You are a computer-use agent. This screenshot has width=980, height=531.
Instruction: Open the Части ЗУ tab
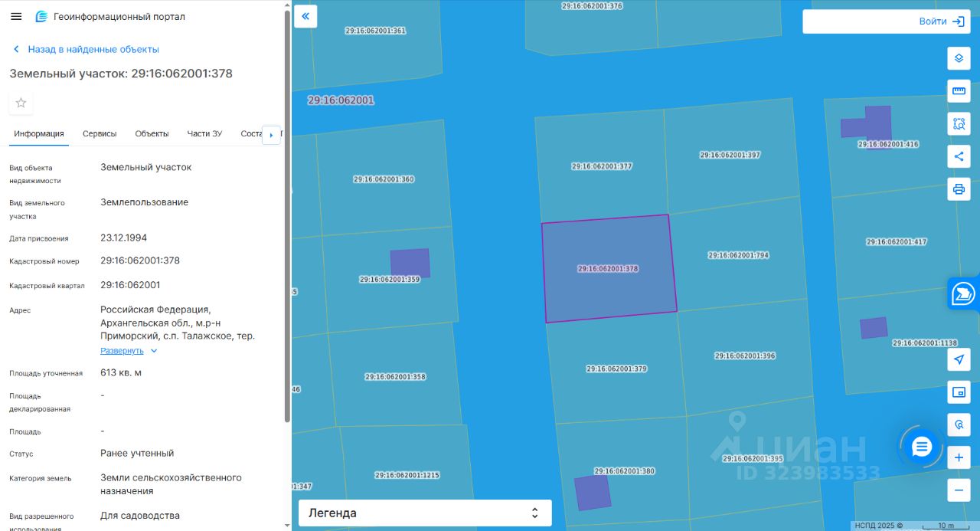[204, 133]
